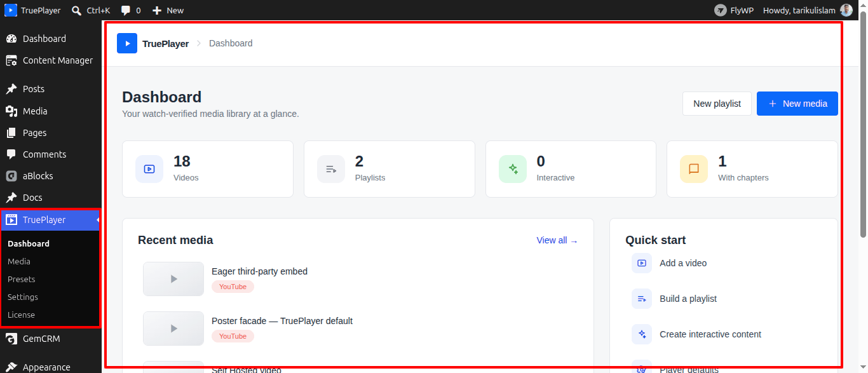868x373 pixels.
Task: Click the Create interactive content icon
Action: [x=642, y=334]
